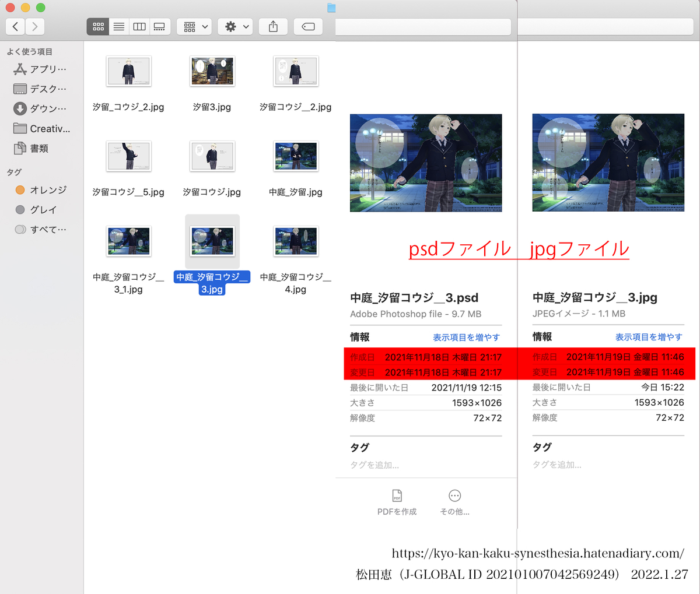Select the 汐留コウジ.jpg thumbnail

212,156
